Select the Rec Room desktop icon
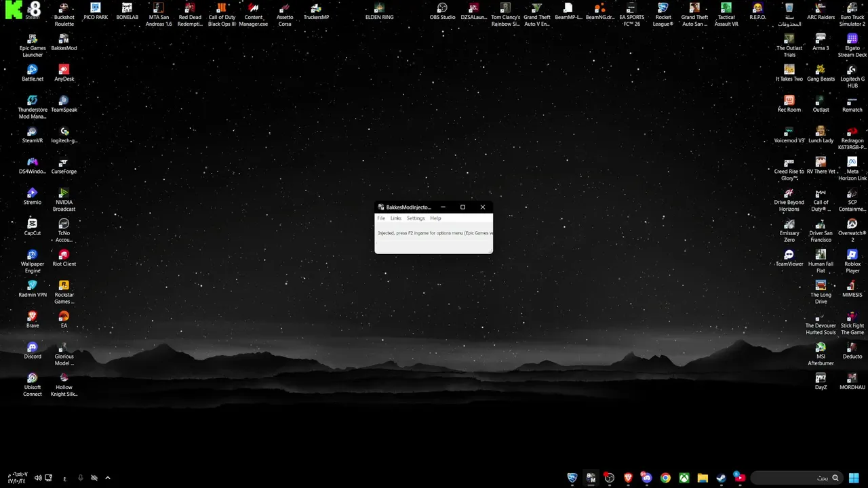 click(789, 104)
